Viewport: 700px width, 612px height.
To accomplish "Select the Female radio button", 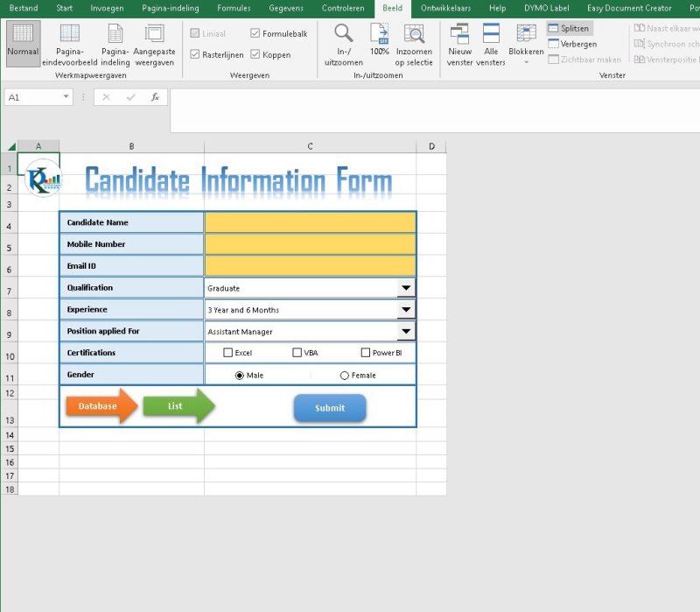I will pyautogui.click(x=344, y=376).
